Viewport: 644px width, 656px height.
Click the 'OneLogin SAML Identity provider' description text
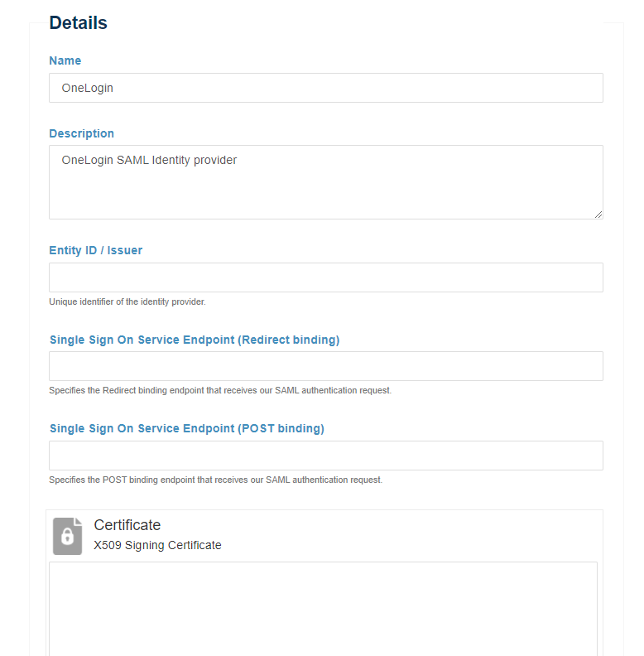(150, 160)
